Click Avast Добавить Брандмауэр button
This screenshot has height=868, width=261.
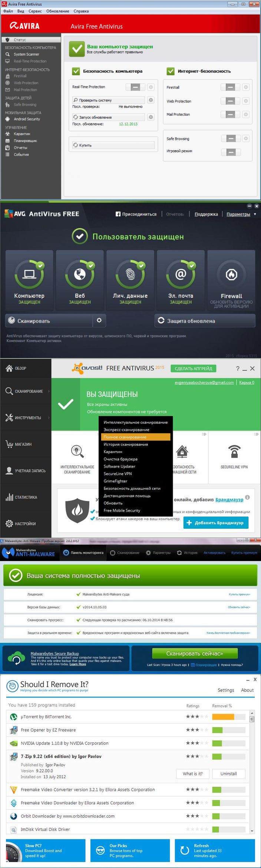[x=216, y=522]
